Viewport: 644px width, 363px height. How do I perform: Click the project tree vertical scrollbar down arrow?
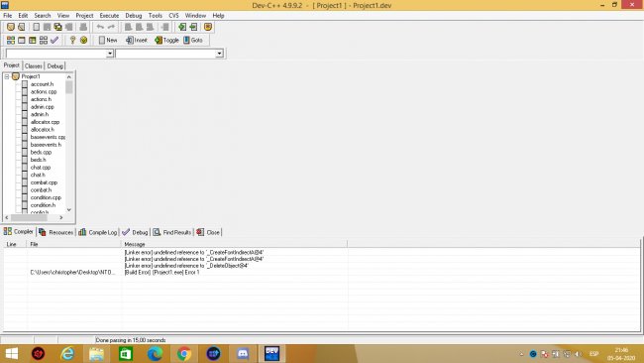pos(69,209)
